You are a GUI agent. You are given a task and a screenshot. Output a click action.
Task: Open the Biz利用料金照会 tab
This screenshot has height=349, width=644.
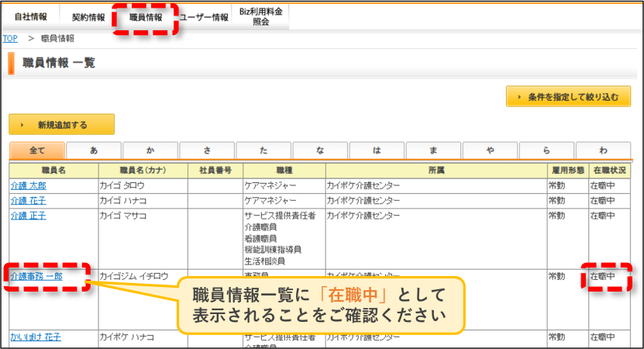click(261, 17)
